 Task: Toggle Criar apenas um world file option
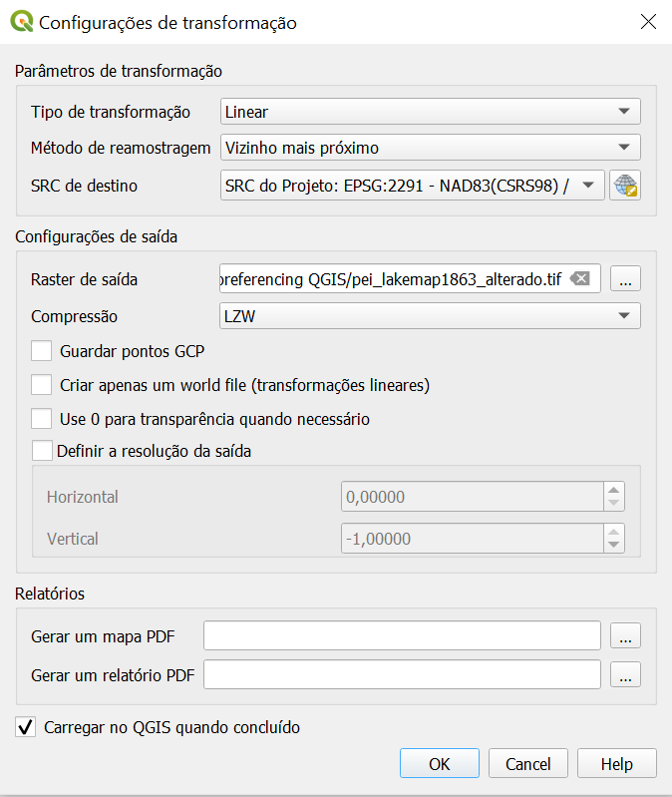point(42,385)
